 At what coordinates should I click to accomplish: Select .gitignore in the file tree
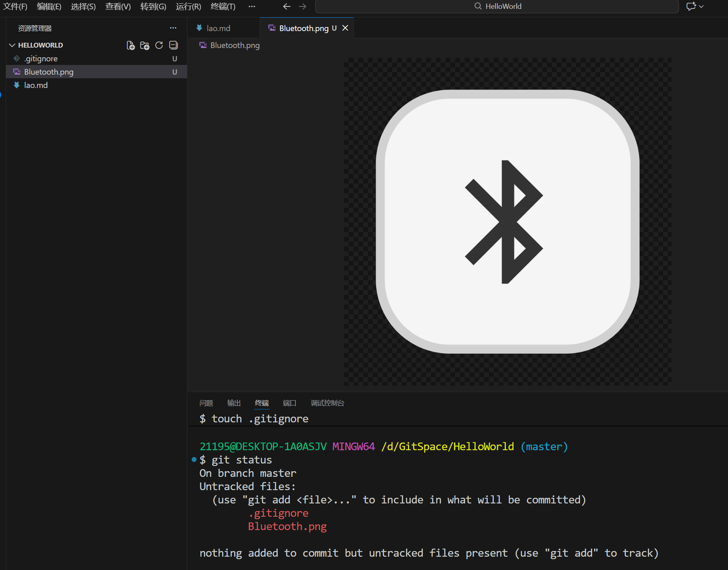point(96,58)
